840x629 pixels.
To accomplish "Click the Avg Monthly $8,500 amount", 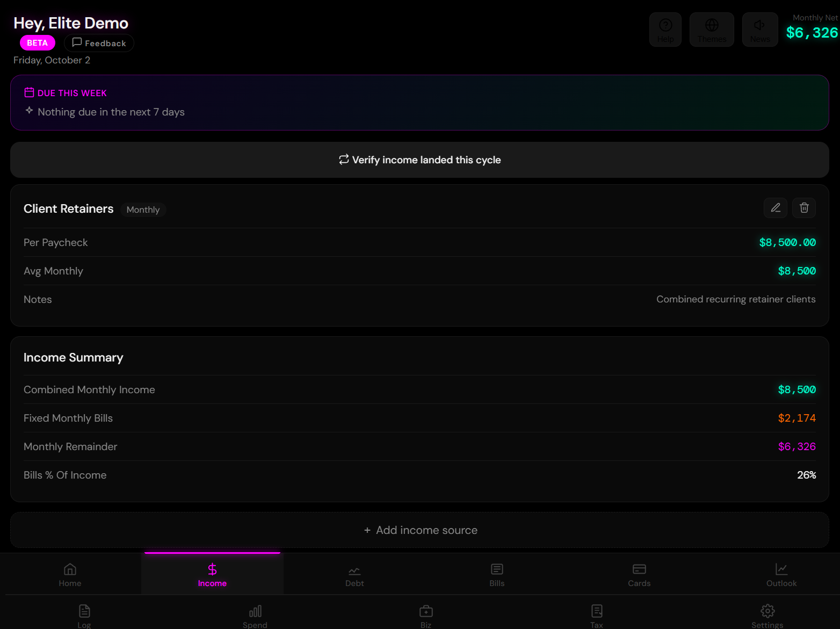I will (x=797, y=271).
